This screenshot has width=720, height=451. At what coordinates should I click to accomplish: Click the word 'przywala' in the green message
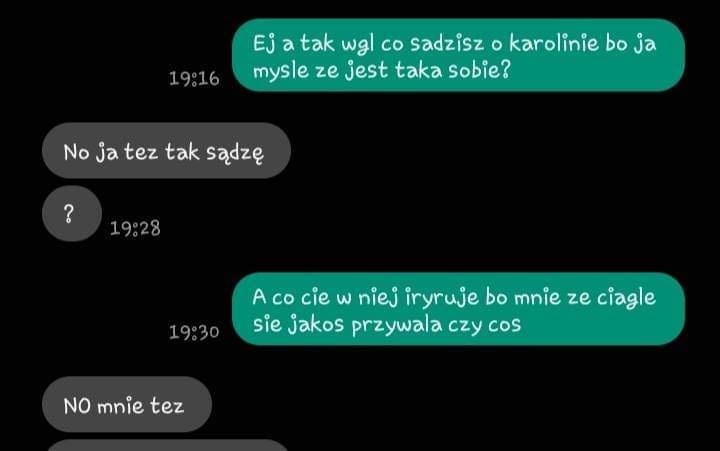397,325
